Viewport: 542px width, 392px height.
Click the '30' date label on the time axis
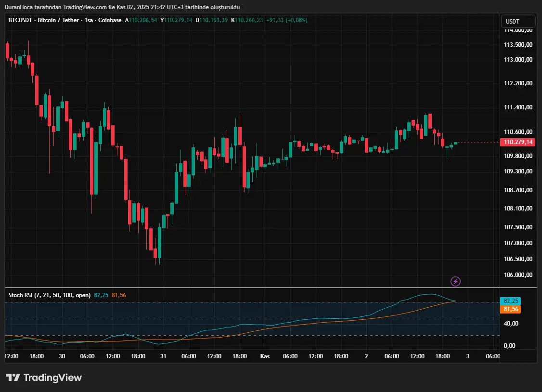(62, 356)
